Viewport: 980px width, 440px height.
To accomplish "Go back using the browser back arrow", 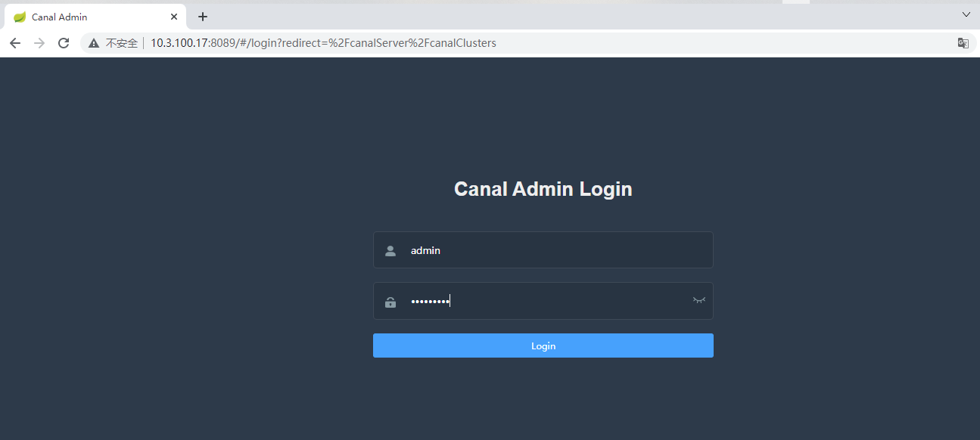I will (x=15, y=43).
